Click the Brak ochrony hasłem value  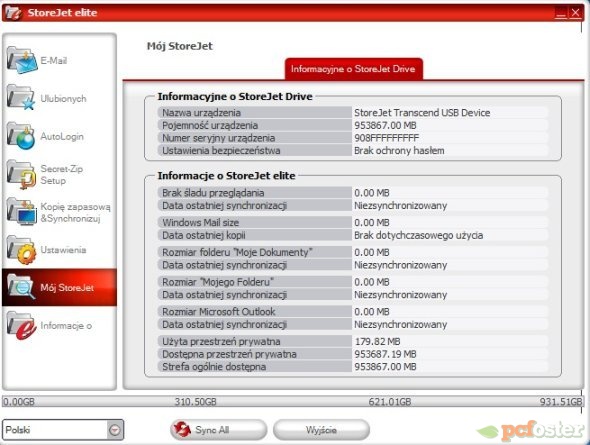[x=399, y=150]
